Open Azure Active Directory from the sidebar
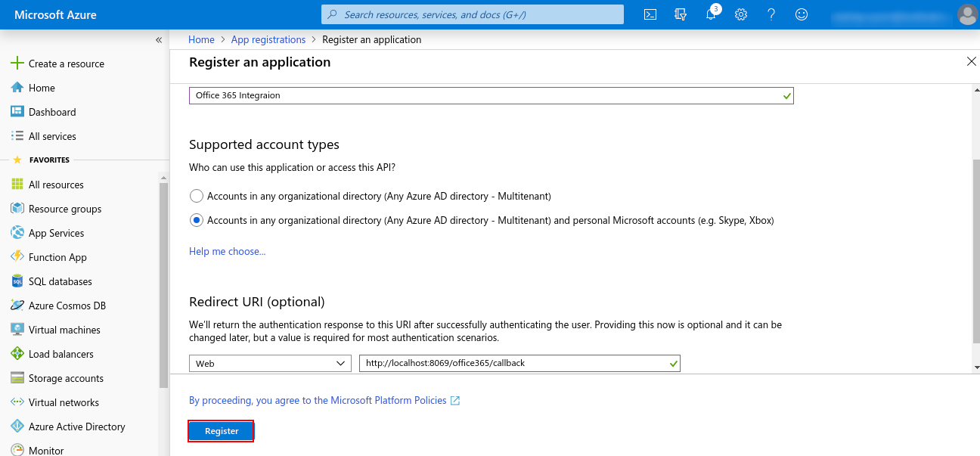Viewport: 980px width, 456px height. pos(76,427)
